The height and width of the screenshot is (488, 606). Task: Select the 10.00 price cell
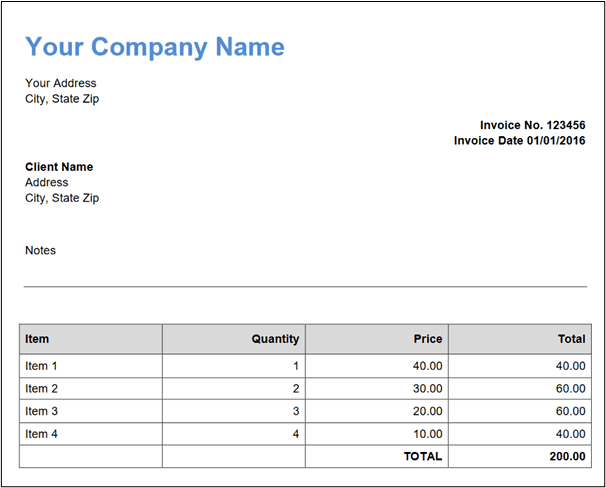[428, 433]
